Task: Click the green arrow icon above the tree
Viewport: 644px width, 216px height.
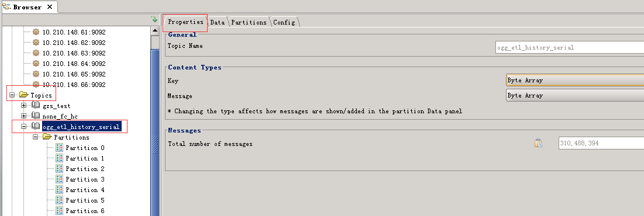Action: (x=154, y=19)
